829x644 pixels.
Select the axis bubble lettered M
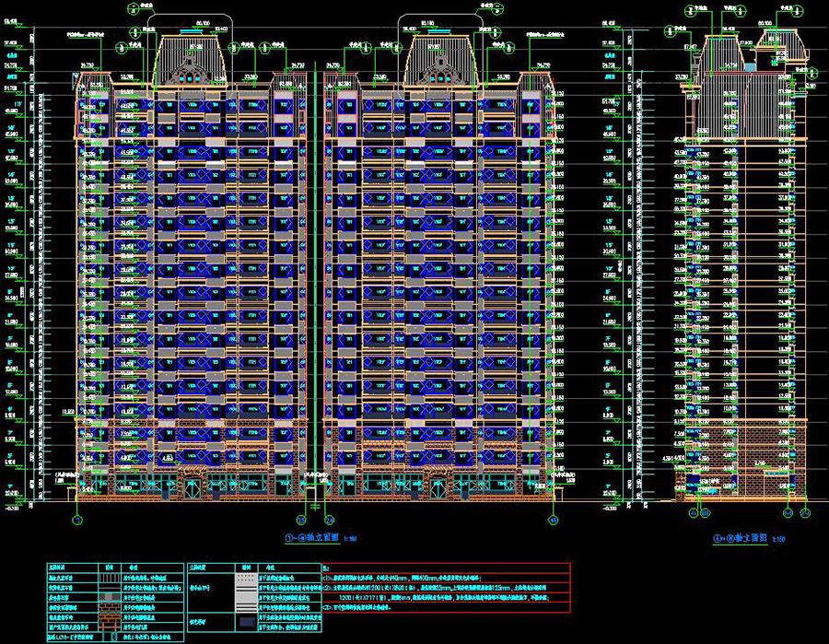tap(788, 513)
